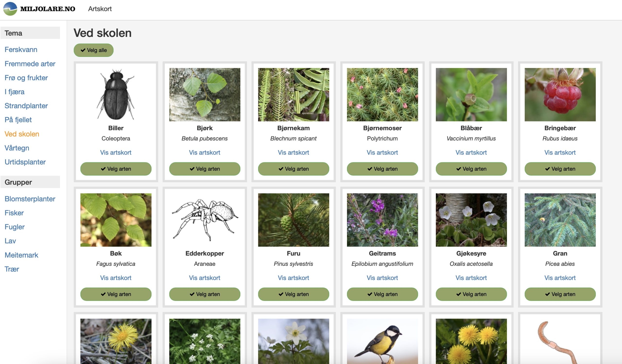Click the Miljolare.no globe logo
The image size is (622, 364).
[10, 9]
